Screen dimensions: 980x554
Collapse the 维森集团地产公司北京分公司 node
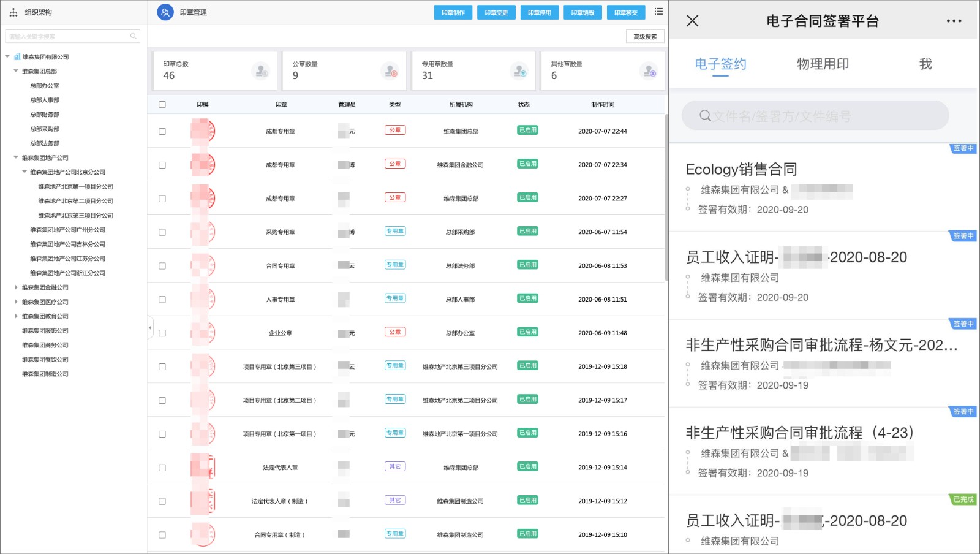pos(24,172)
